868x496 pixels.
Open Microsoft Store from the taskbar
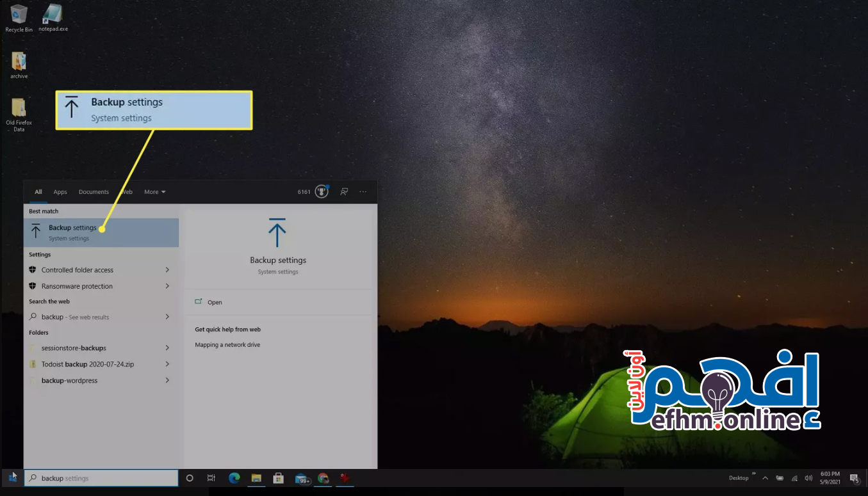pyautogui.click(x=278, y=478)
